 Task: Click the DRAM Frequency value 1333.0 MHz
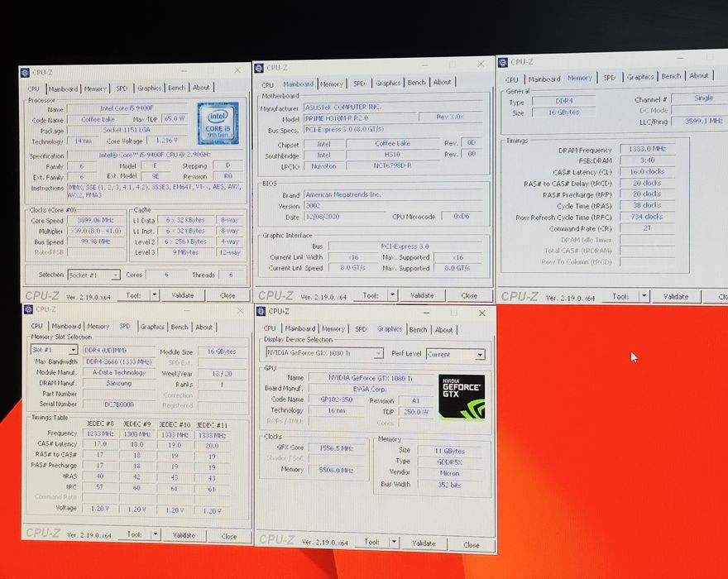647,149
